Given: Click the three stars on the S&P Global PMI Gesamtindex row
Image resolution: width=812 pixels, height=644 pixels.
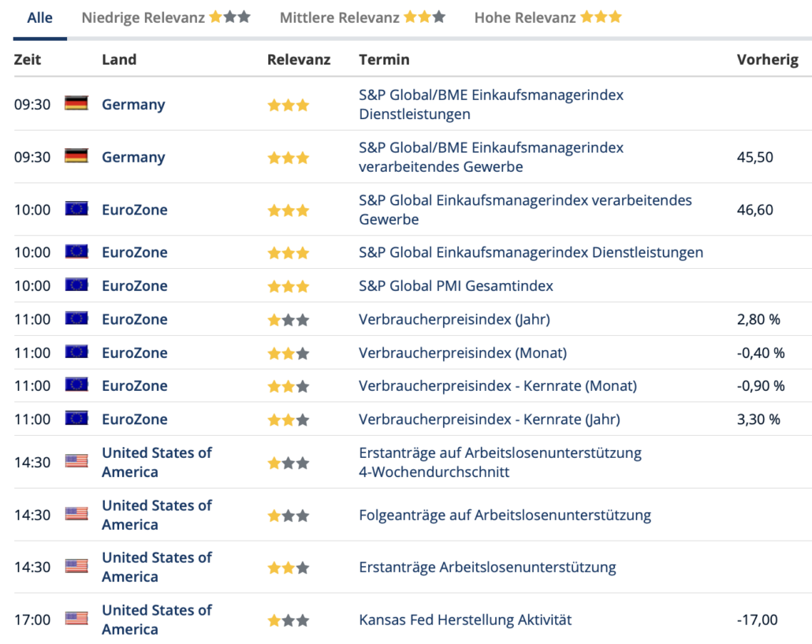Looking at the screenshot, I should (x=289, y=286).
